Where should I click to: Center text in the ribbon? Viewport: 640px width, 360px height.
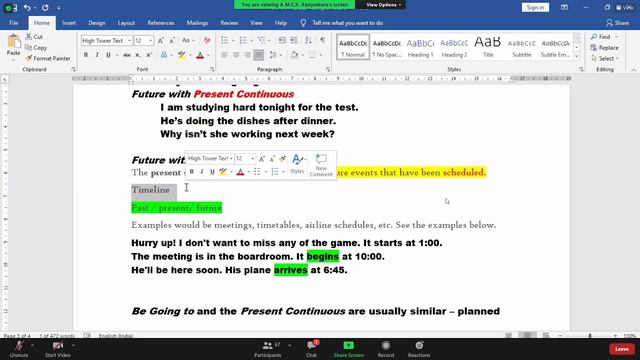coord(236,55)
